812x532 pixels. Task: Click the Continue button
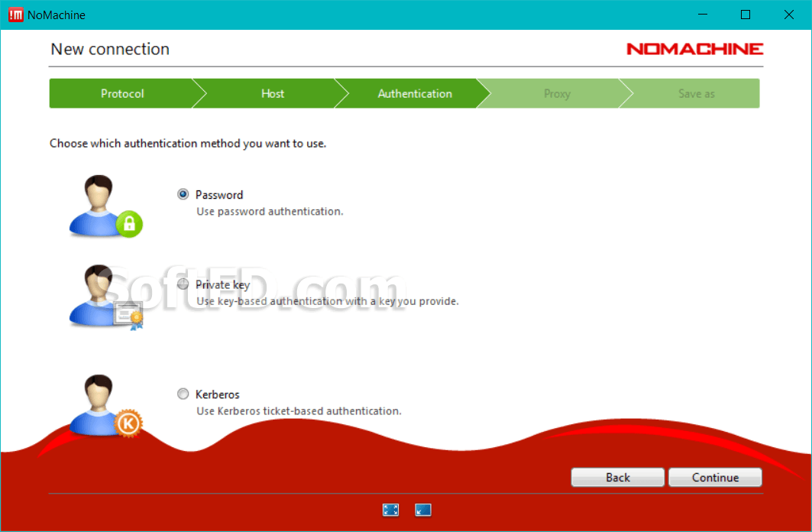(715, 477)
